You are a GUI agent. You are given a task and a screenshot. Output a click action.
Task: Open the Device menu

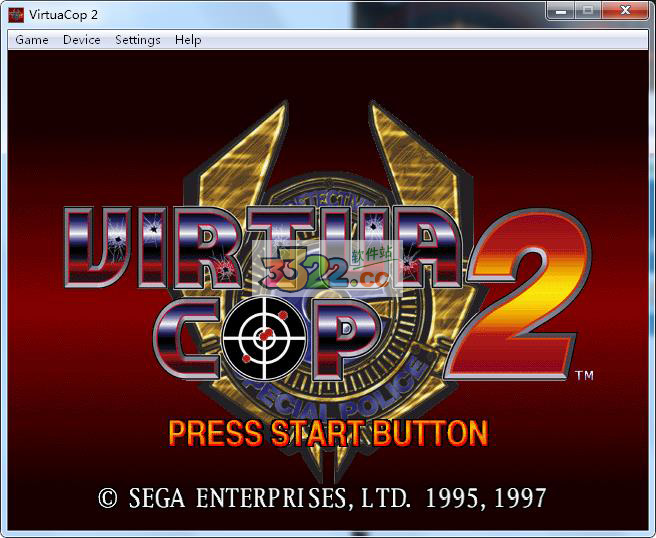[82, 40]
